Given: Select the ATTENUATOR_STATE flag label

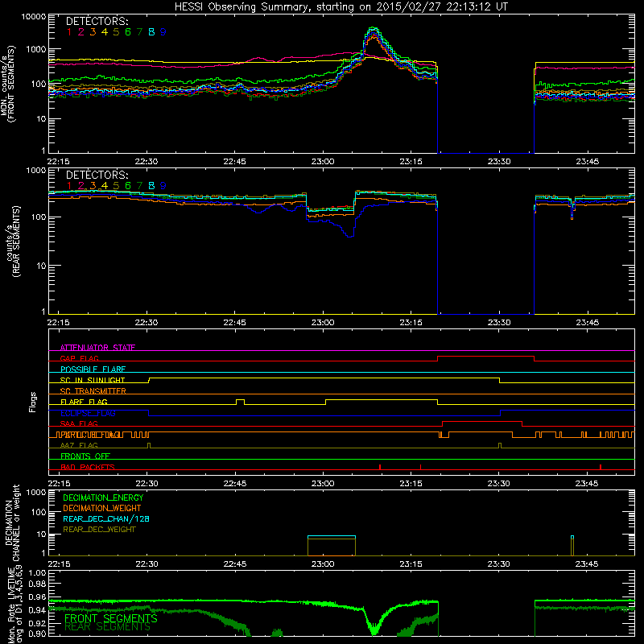Looking at the screenshot, I should (x=97, y=348).
